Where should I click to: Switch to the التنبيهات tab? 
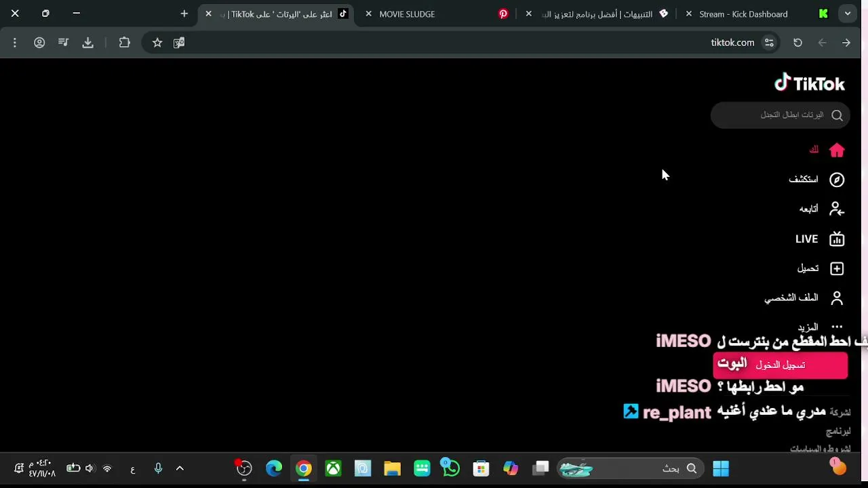(597, 14)
